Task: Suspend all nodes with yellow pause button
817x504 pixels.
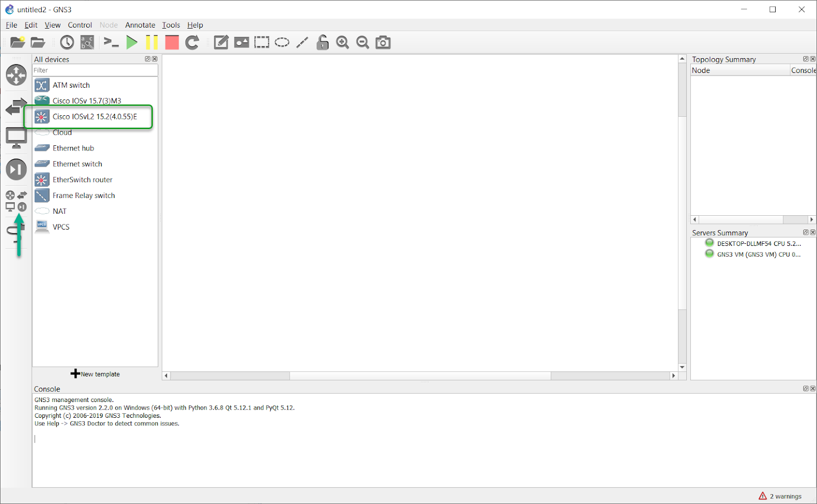Action: (x=152, y=42)
